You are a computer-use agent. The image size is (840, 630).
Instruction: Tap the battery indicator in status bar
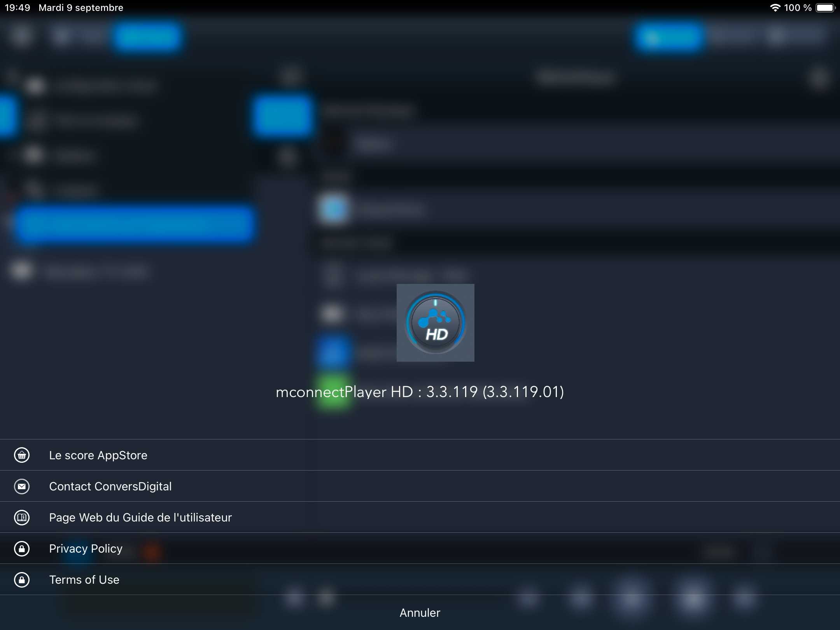point(826,8)
